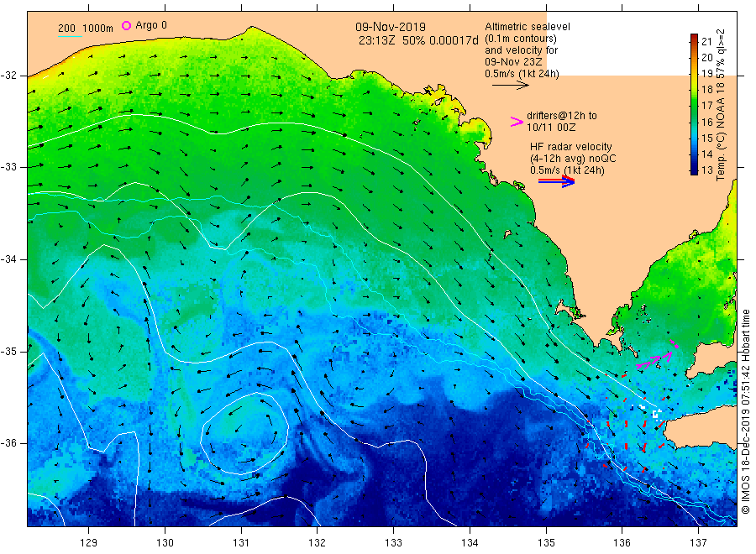This screenshot has width=756, height=554.
Task: Click the "09-Nov-2019" date title
Action: (391, 27)
